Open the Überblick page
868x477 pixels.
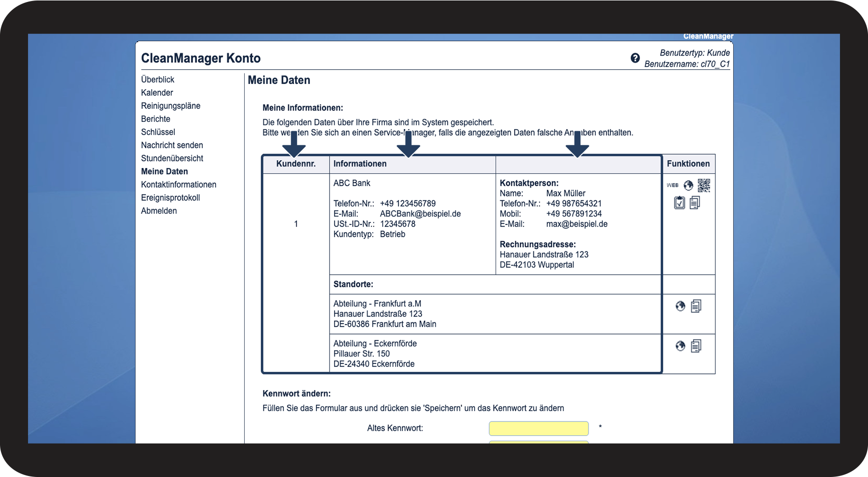tap(158, 80)
